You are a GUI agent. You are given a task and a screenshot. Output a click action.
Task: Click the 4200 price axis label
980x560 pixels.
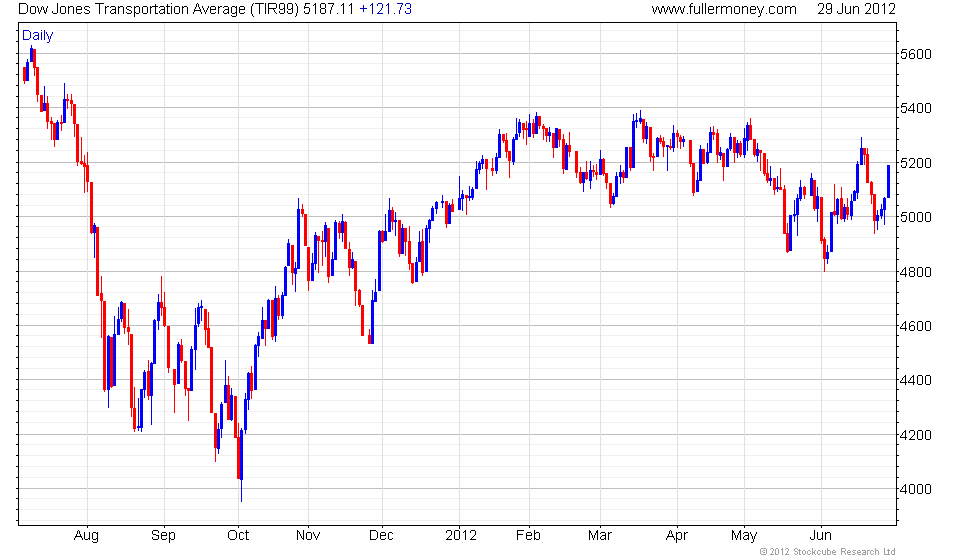[916, 436]
